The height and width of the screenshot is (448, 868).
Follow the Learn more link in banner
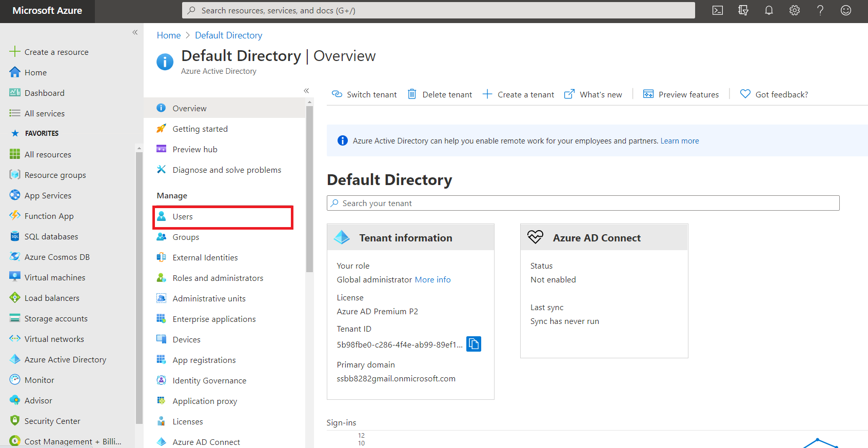pos(679,141)
